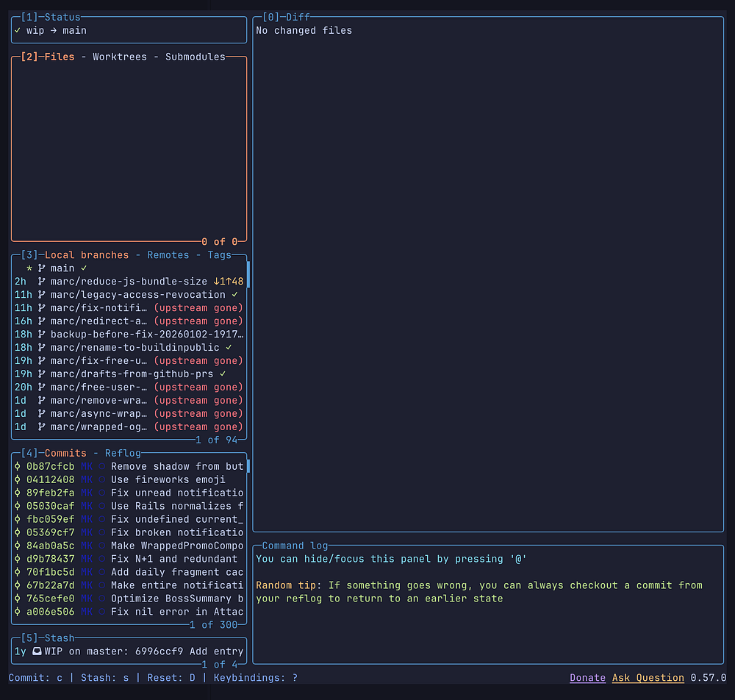Click green checkmark next to marc/legacy-access-revocation

pos(234,295)
